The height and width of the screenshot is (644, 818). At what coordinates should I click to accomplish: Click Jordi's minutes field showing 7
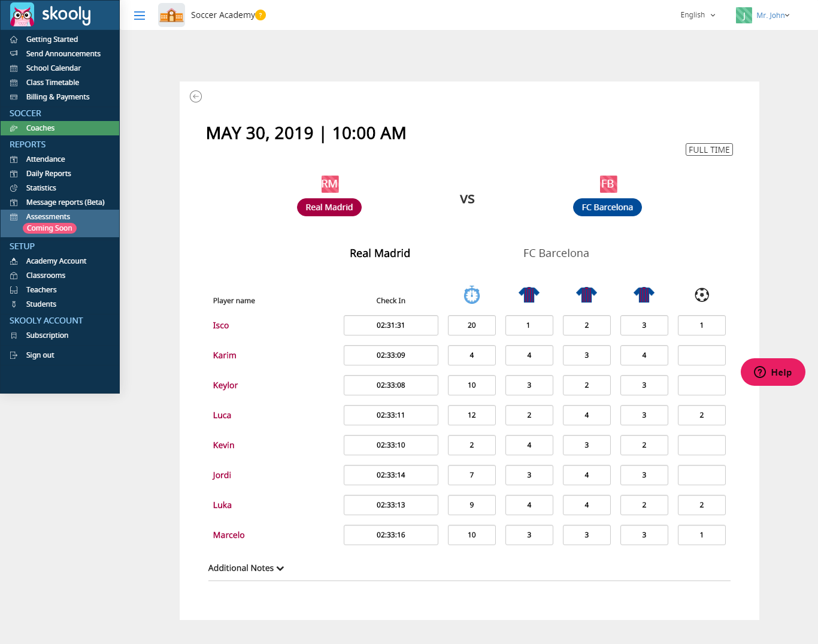tap(472, 475)
